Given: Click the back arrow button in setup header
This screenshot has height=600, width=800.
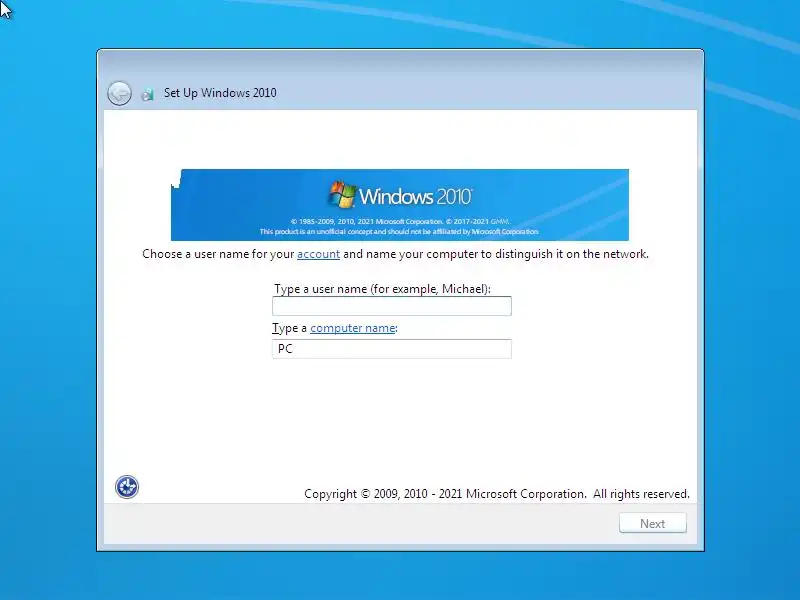Looking at the screenshot, I should pyautogui.click(x=119, y=93).
